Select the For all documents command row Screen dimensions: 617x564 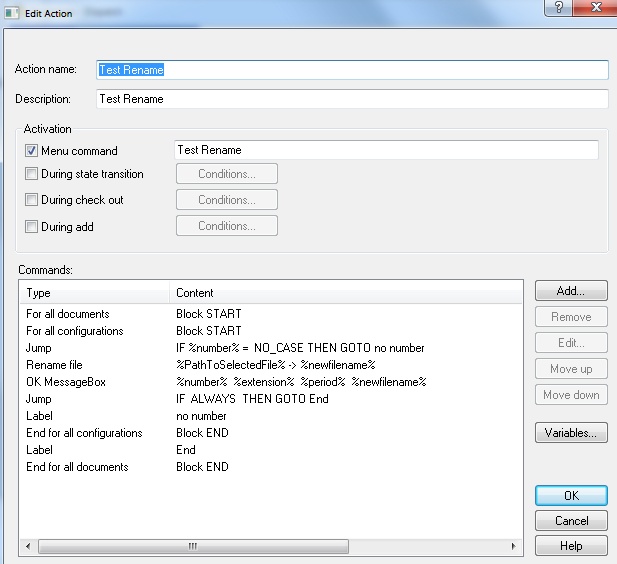click(x=271, y=314)
